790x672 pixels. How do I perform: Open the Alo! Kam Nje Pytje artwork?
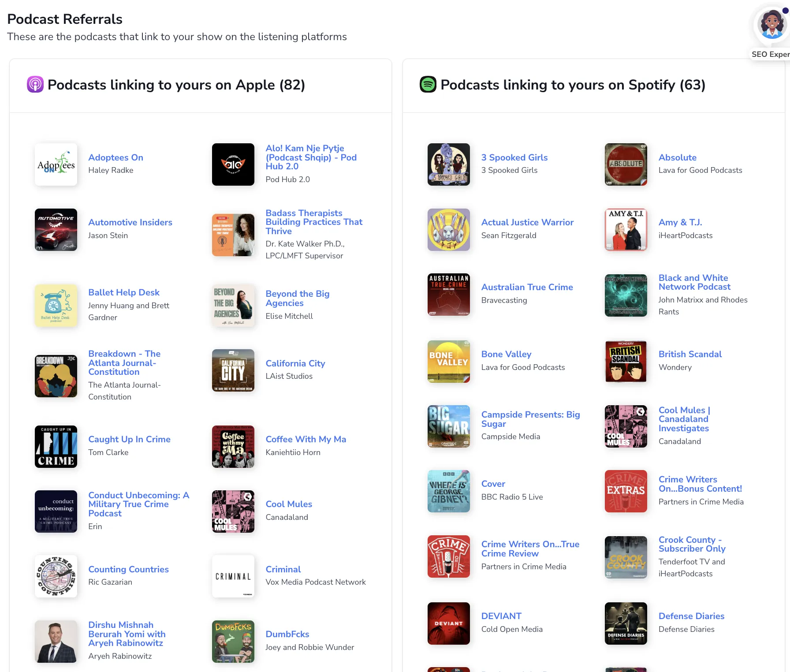pyautogui.click(x=233, y=164)
